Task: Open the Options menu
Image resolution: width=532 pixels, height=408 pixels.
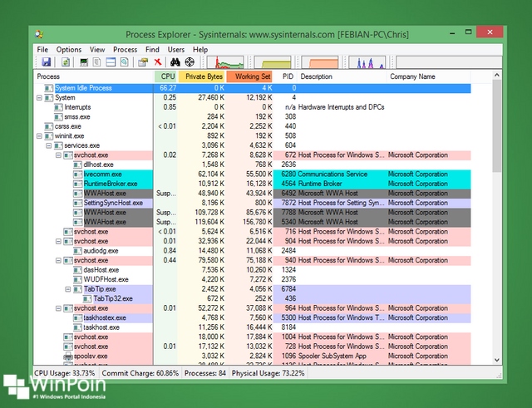Action: click(x=69, y=50)
